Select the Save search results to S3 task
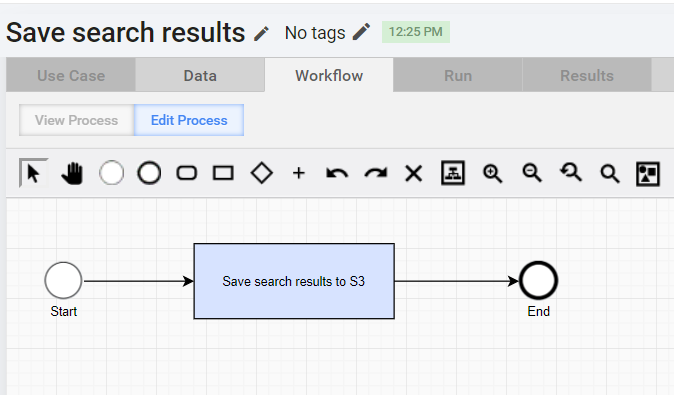The height and width of the screenshot is (395, 674). pos(294,281)
